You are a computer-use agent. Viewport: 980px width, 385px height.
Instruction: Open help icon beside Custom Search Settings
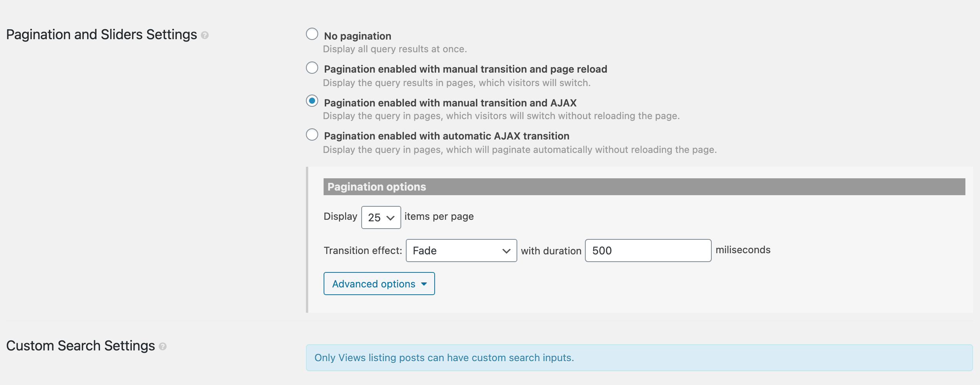(163, 347)
